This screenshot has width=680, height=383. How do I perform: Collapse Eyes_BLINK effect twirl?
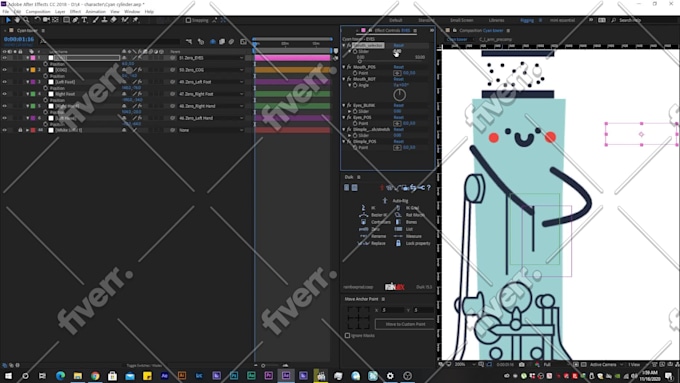[344, 105]
